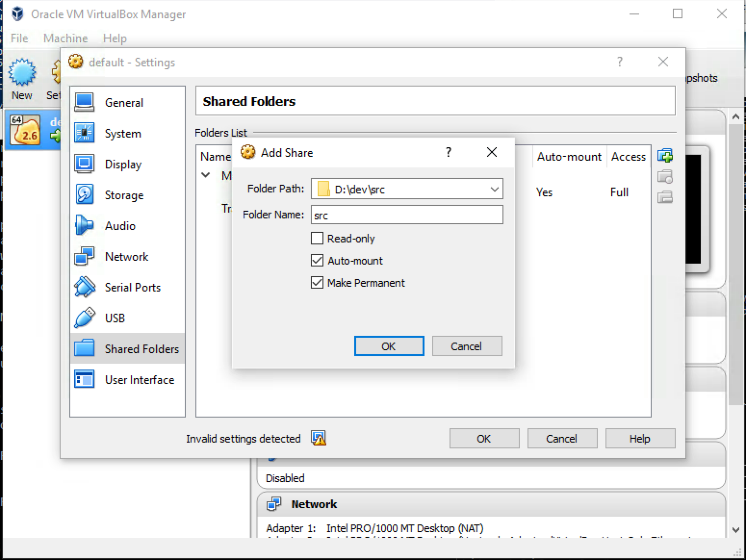This screenshot has height=560, width=746.
Task: Open the Storage settings page
Action: 124,195
